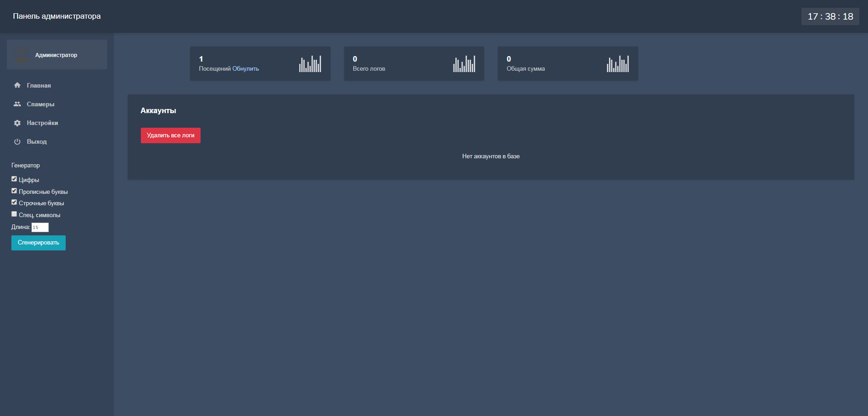The width and height of the screenshot is (868, 416).
Task: Disable the Строчные буквы checkbox
Action: pyautogui.click(x=14, y=203)
